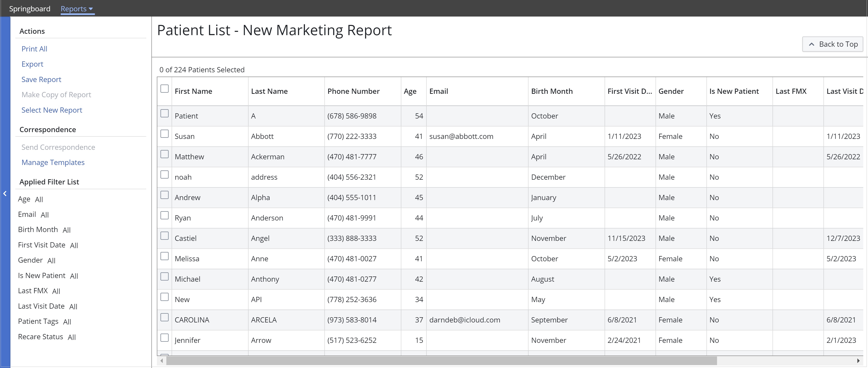
Task: Go to Springboard
Action: coord(30,9)
